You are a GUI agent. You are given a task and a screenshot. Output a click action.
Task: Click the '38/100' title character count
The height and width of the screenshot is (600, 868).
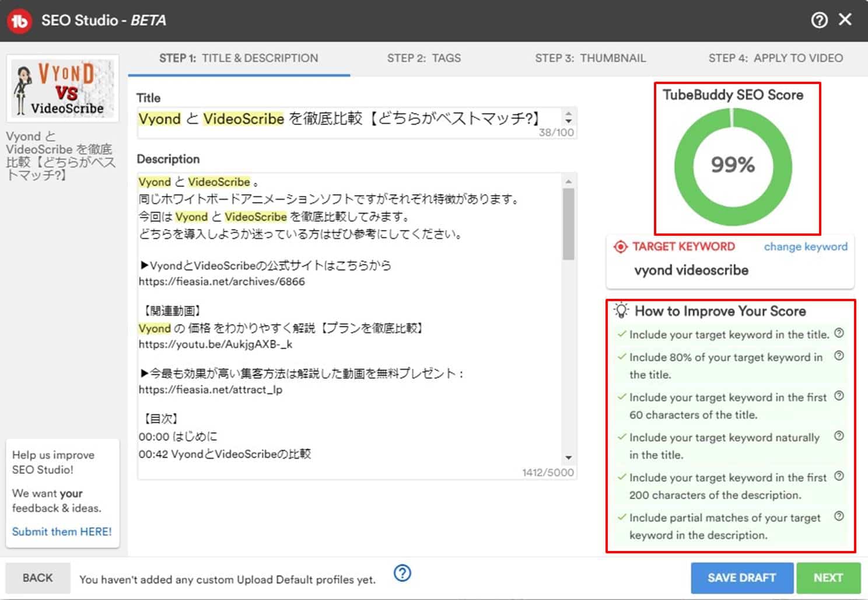[x=556, y=132]
